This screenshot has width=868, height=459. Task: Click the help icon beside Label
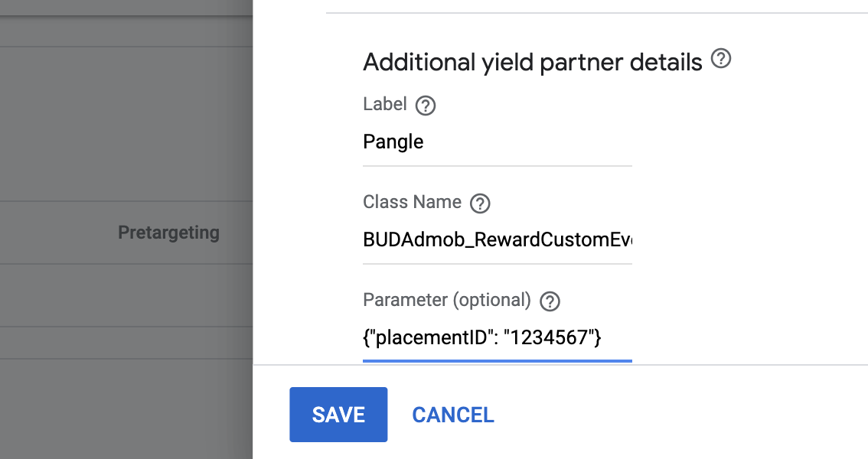[x=426, y=106]
